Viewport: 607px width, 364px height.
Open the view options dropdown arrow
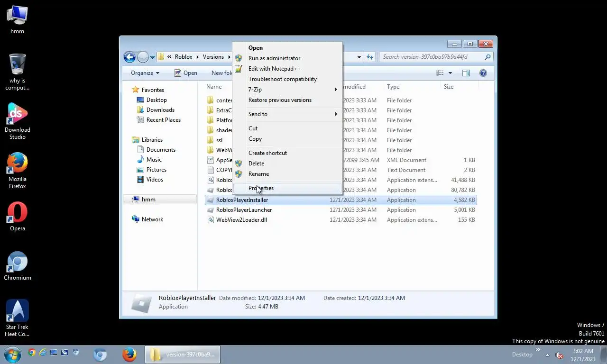[450, 73]
